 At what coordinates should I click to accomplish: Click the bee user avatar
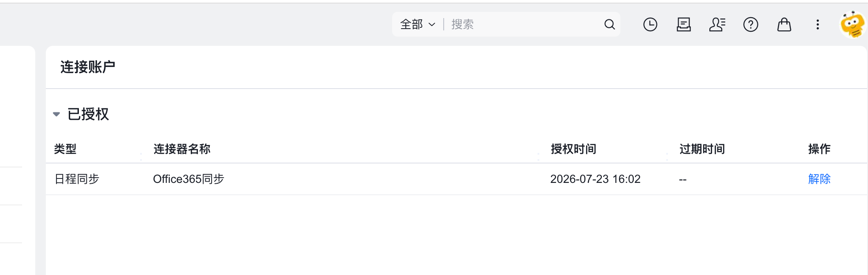853,25
